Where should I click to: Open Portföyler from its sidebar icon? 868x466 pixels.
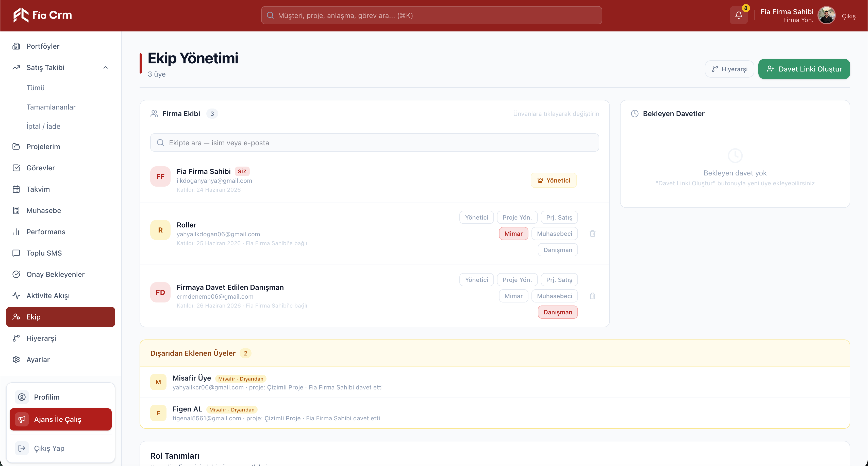coord(16,46)
